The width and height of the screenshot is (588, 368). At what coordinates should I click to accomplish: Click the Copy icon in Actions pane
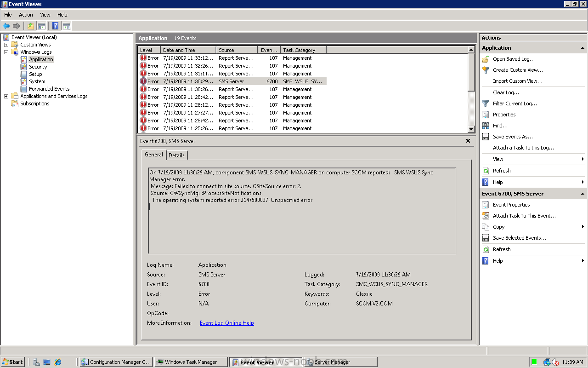pyautogui.click(x=486, y=227)
